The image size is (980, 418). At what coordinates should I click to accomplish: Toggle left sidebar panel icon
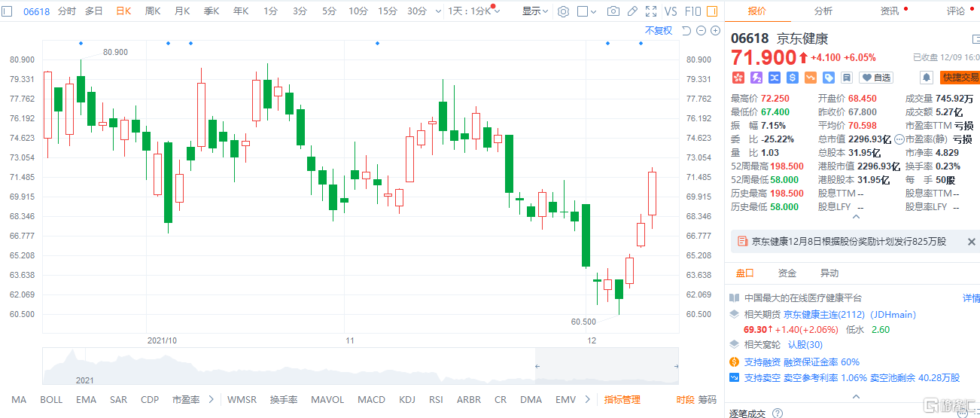(x=8, y=11)
